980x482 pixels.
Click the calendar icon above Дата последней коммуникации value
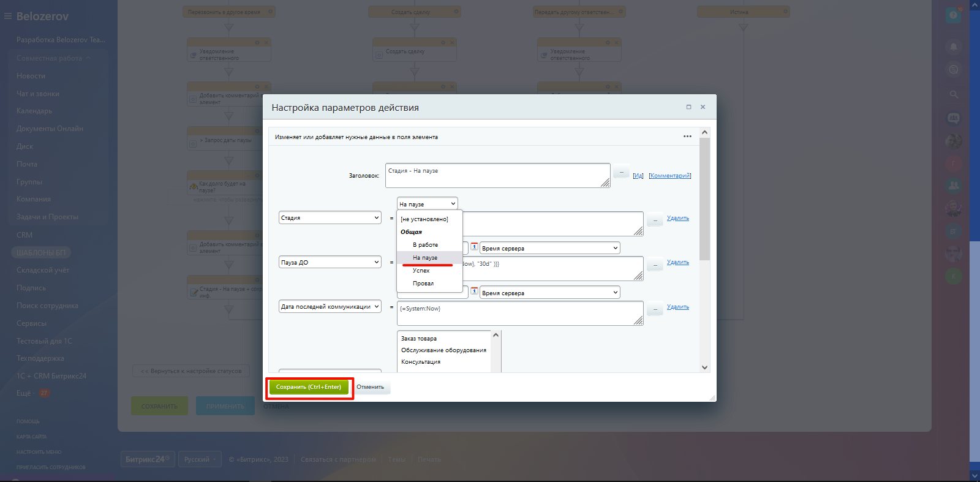(x=474, y=292)
